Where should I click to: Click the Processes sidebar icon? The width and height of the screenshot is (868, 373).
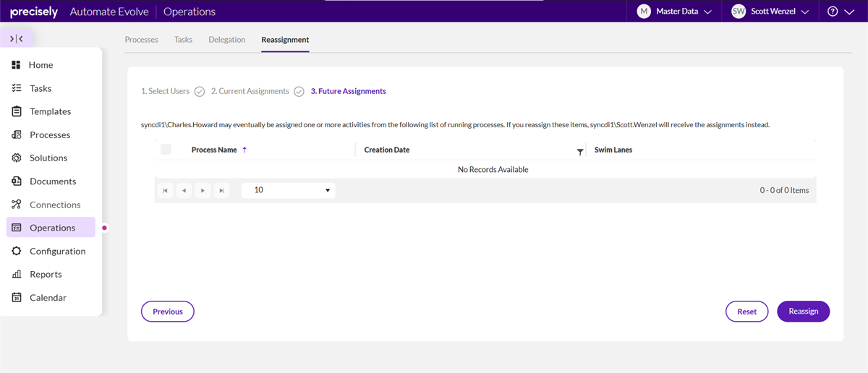(x=16, y=134)
